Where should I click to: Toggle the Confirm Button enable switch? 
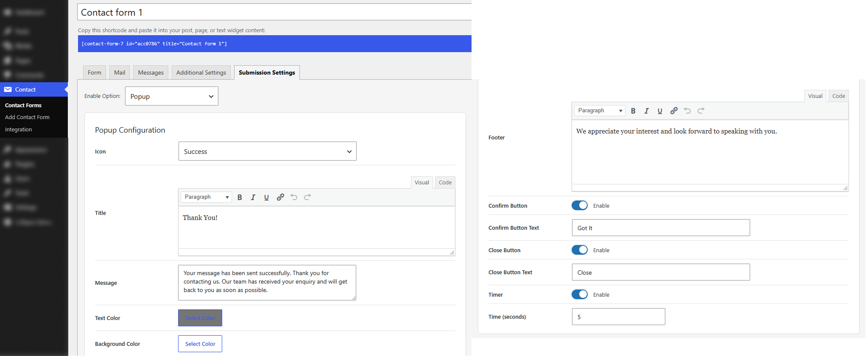(x=580, y=206)
